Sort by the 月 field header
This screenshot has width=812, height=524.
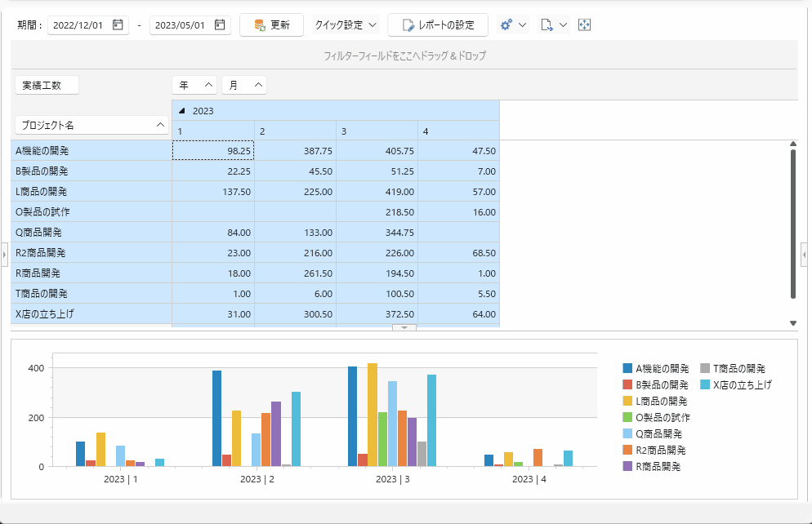tap(243, 85)
